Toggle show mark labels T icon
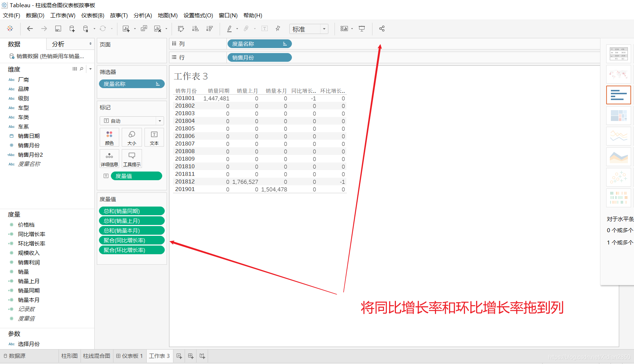This screenshot has width=634, height=364. click(264, 29)
